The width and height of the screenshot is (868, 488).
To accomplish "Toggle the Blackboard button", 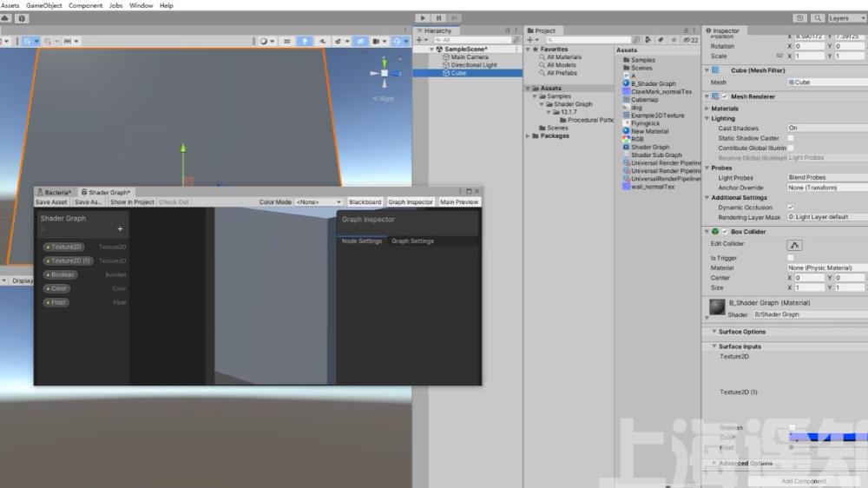I will pyautogui.click(x=365, y=202).
